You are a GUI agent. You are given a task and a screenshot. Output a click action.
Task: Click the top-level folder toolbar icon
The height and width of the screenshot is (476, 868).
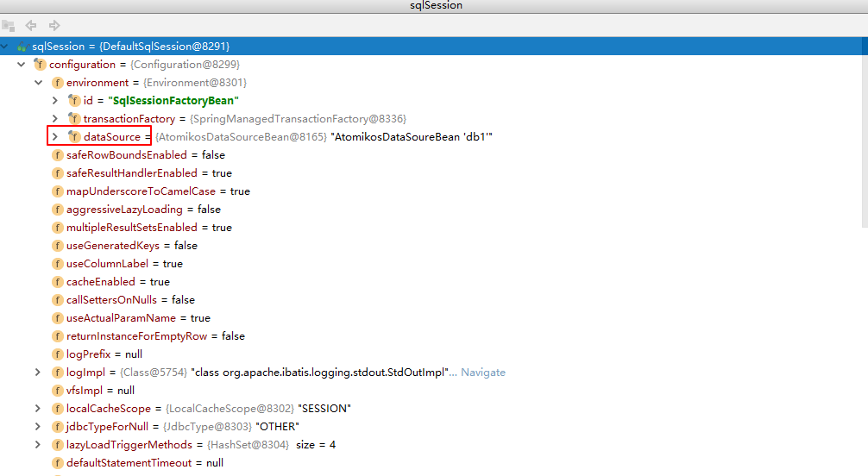9,26
